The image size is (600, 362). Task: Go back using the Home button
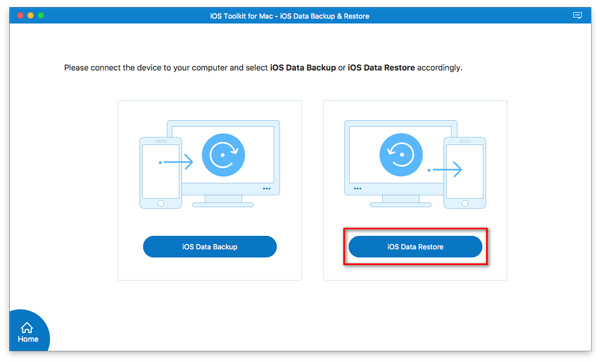click(x=28, y=332)
